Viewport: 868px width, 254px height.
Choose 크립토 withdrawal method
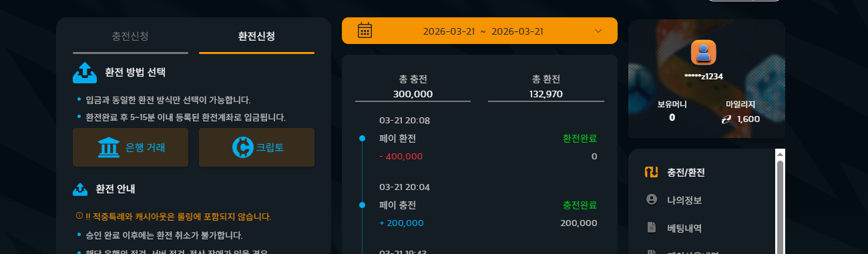256,147
